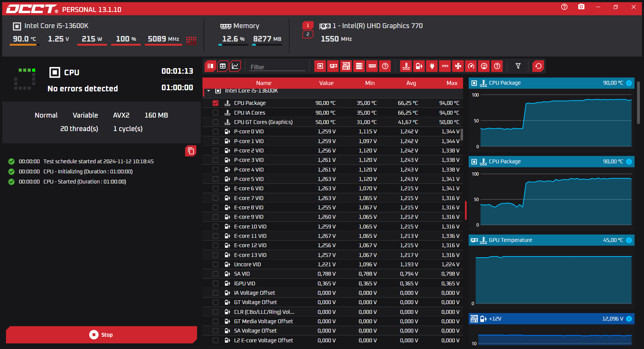Toggle the frequency gauge sensor filter
The height and width of the screenshot is (349, 644).
click(x=471, y=66)
